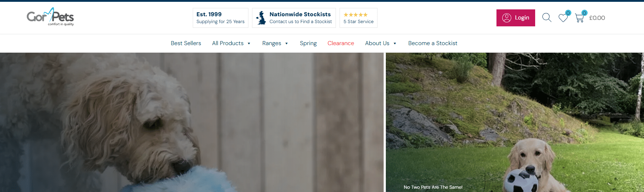Click the fluffy dog banner image
Image resolution: width=644 pixels, height=192 pixels.
[x=192, y=123]
